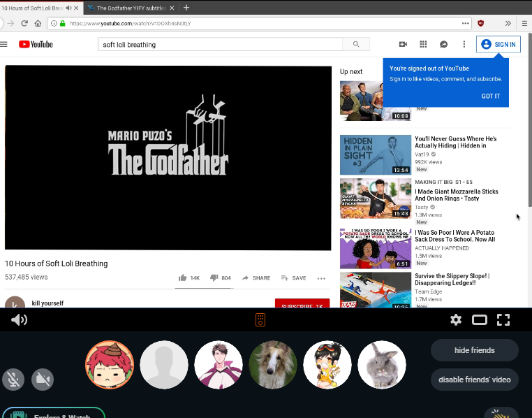Image resolution: width=532 pixels, height=418 pixels.
Task: Open the uBlock shield extension icon
Action: pos(480,24)
